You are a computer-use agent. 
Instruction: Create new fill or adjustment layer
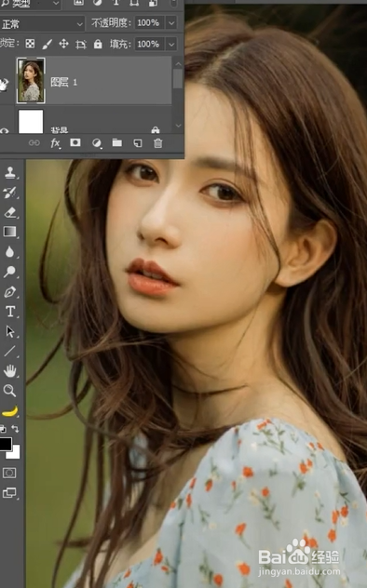point(97,143)
